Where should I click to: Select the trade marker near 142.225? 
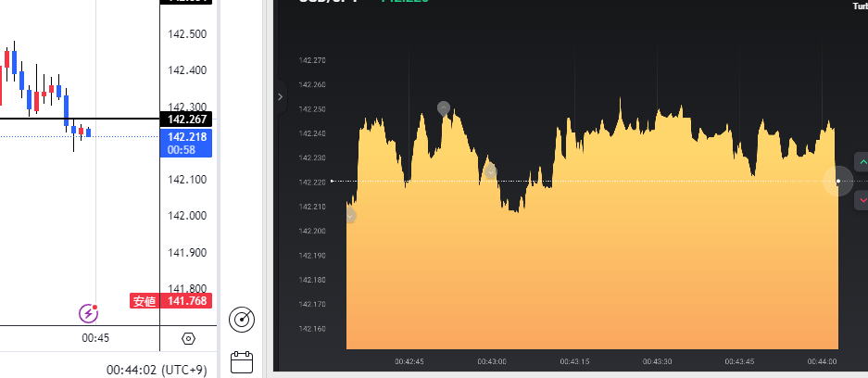(x=490, y=172)
